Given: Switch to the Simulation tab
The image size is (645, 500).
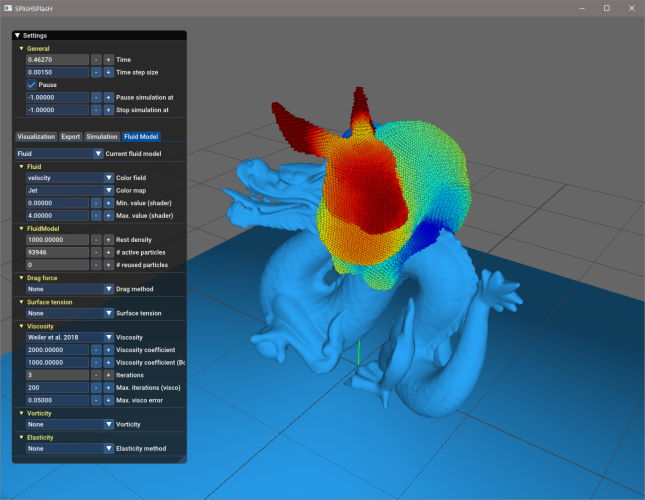Looking at the screenshot, I should click(x=101, y=136).
